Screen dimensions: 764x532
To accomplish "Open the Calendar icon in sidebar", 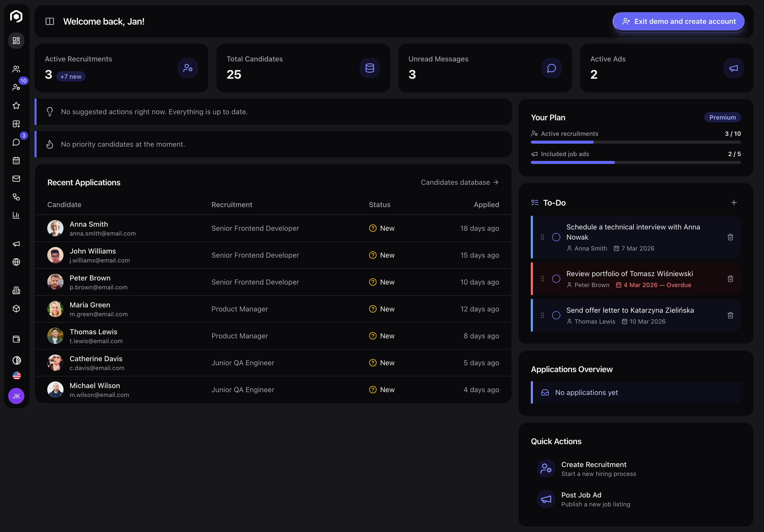I will pos(16,161).
